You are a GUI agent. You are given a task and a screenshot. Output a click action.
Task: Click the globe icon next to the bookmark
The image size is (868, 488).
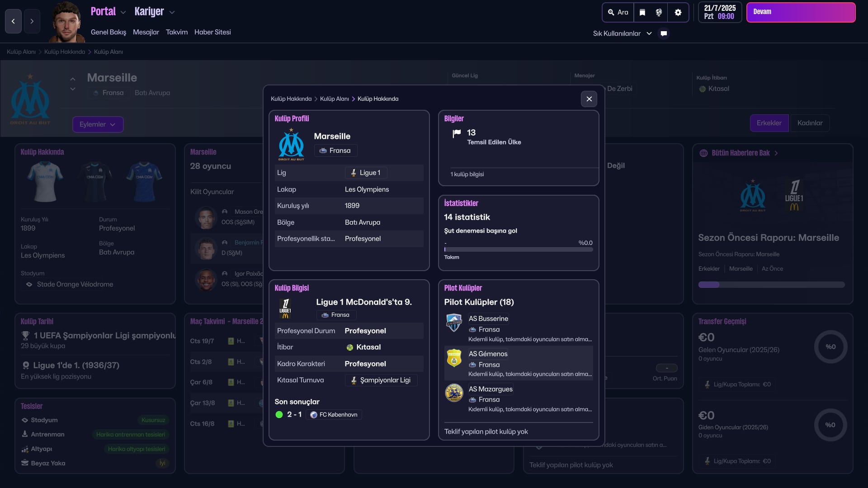pyautogui.click(x=659, y=13)
